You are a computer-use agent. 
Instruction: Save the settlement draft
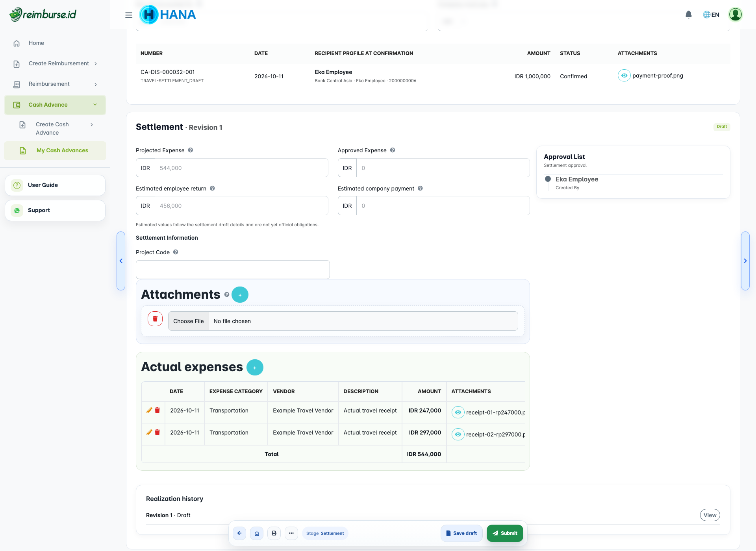(461, 533)
